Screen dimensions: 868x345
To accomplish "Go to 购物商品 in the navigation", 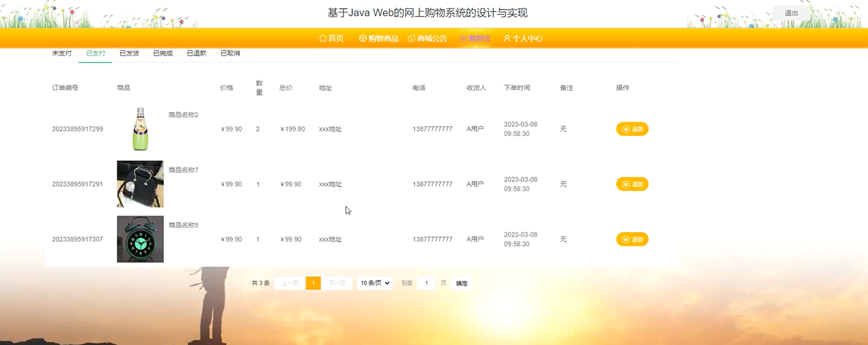I will point(379,38).
